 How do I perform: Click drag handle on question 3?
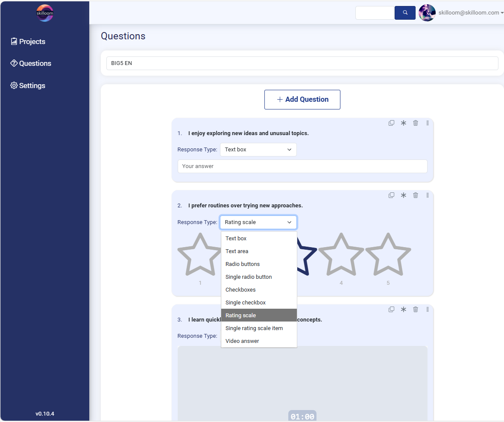tap(428, 310)
